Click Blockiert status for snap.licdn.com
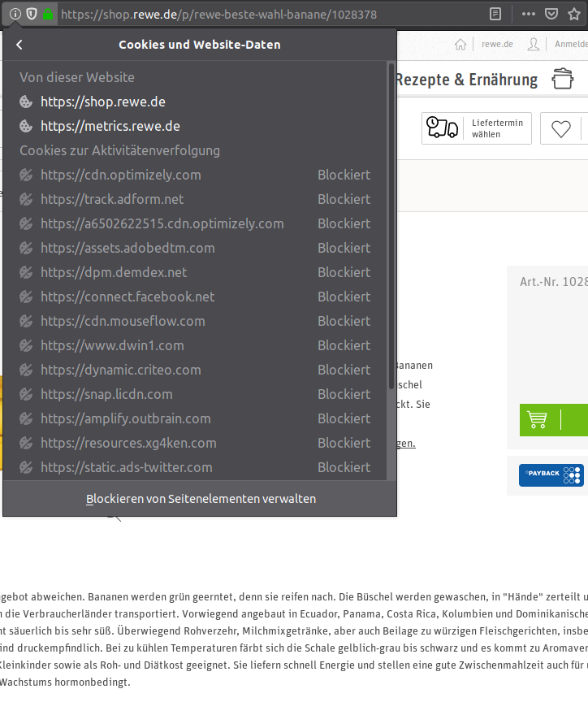Screen dimensions: 588x702 tap(344, 394)
